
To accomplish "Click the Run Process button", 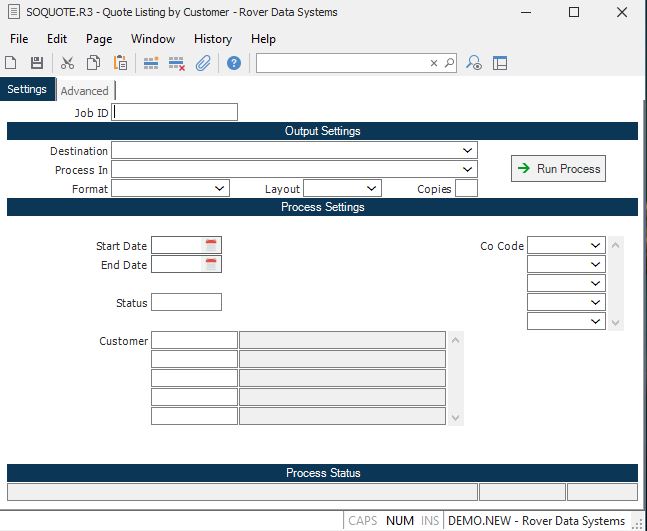I will coord(558,169).
